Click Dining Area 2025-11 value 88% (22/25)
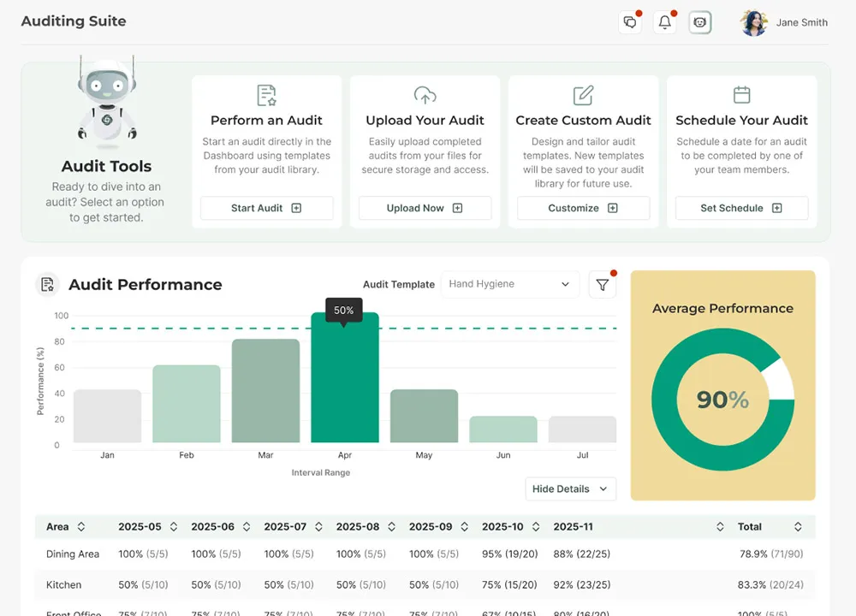 pyautogui.click(x=582, y=554)
